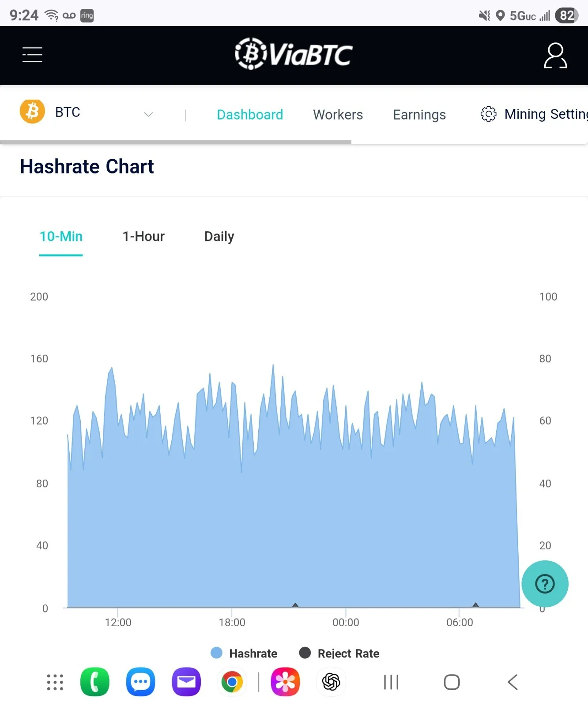Open the teal help question-mark button
Image resolution: width=588 pixels, height=706 pixels.
click(x=545, y=584)
